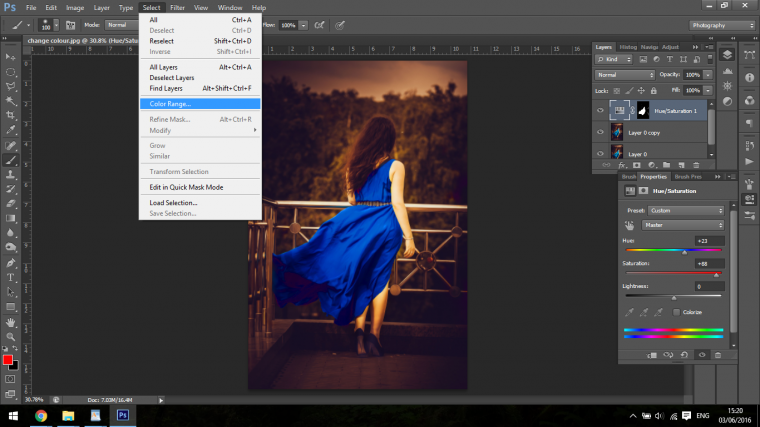760x427 pixels.
Task: Click the red foreground color swatch
Action: [7, 360]
